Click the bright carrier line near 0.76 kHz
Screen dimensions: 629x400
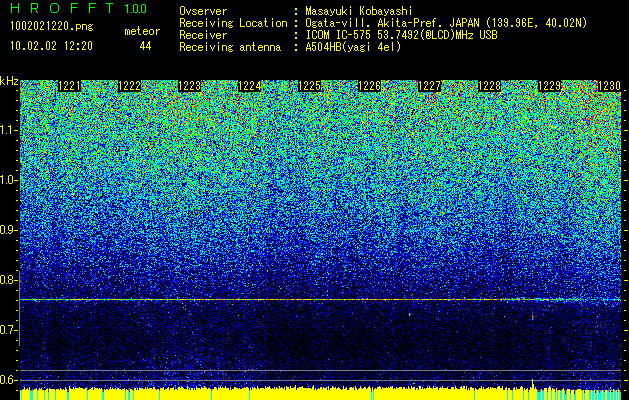tap(320, 299)
